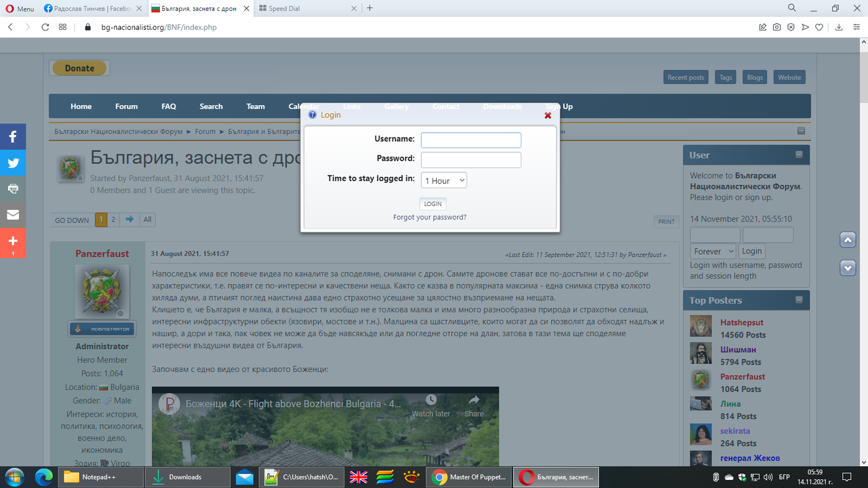Screen dimensions: 868x488
Task: Open the Forever session length dropdown
Action: (713, 251)
